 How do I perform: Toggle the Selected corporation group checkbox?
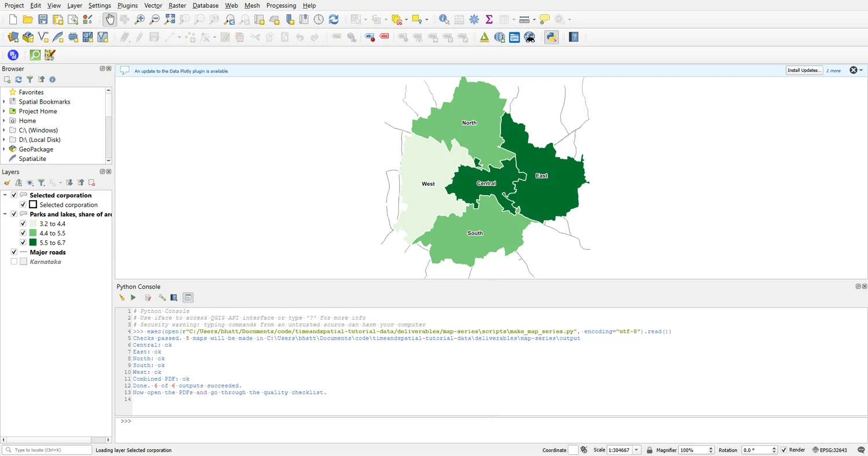point(14,196)
